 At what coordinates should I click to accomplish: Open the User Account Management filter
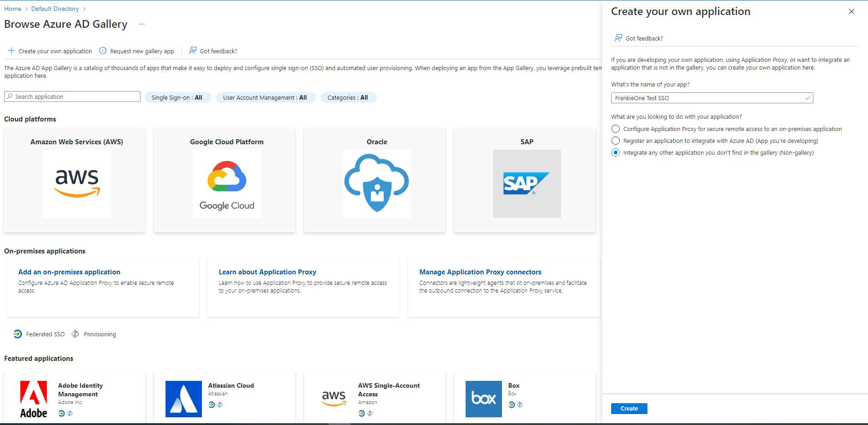pos(265,97)
